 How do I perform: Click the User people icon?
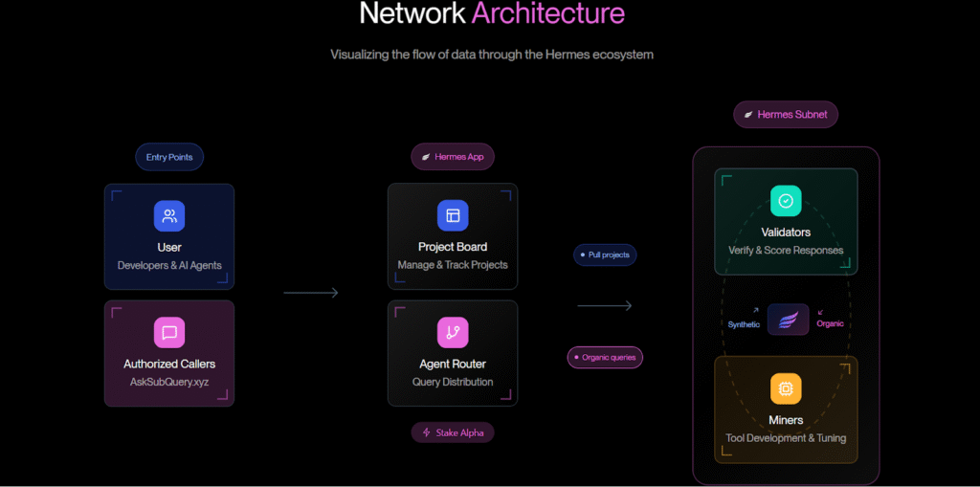tap(169, 216)
